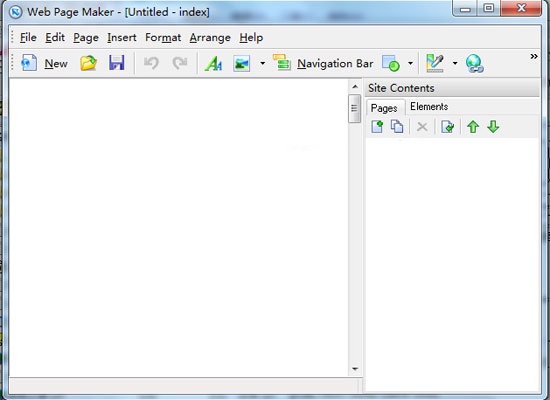The width and height of the screenshot is (550, 400).
Task: Save the project with the floppy disk icon
Action: click(x=116, y=63)
